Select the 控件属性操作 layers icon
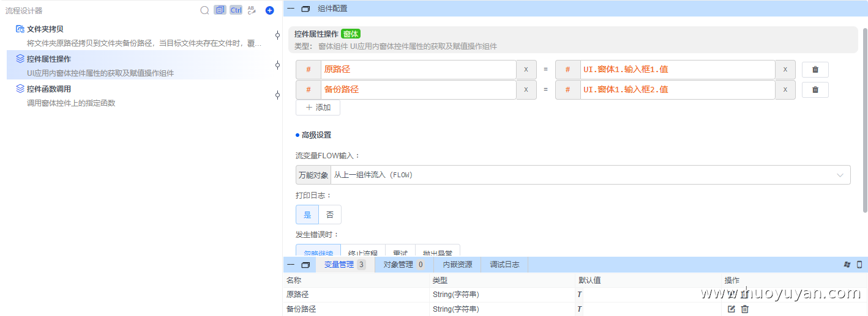The width and height of the screenshot is (868, 316). click(20, 59)
